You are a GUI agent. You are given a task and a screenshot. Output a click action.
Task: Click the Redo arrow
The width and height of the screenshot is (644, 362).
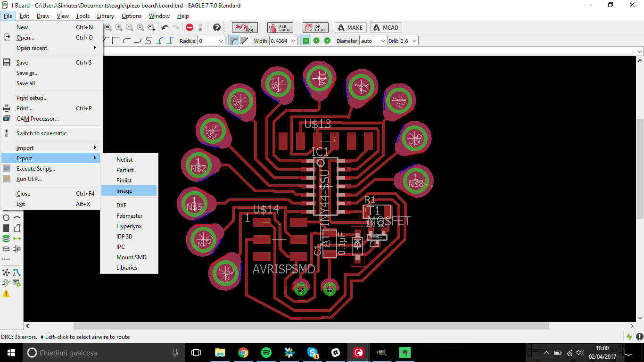(x=176, y=27)
